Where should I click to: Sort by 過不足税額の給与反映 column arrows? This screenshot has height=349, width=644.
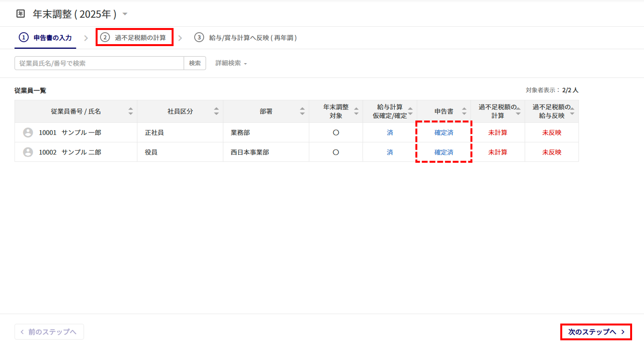(572, 111)
